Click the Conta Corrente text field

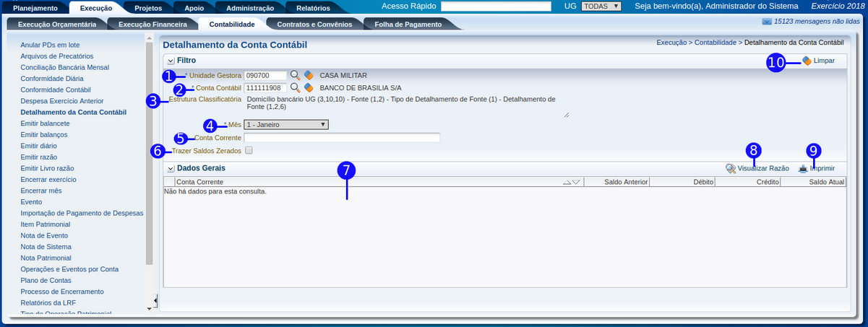pyautogui.click(x=341, y=138)
